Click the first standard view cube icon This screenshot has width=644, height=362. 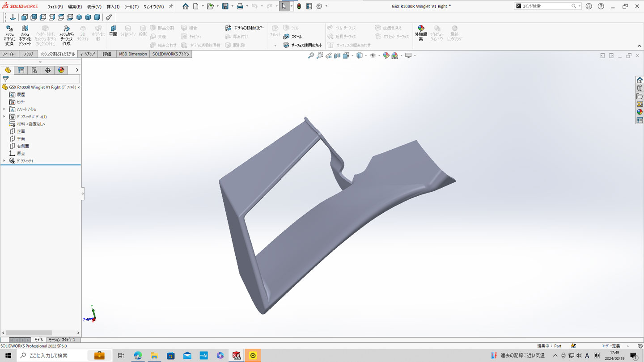[25, 17]
